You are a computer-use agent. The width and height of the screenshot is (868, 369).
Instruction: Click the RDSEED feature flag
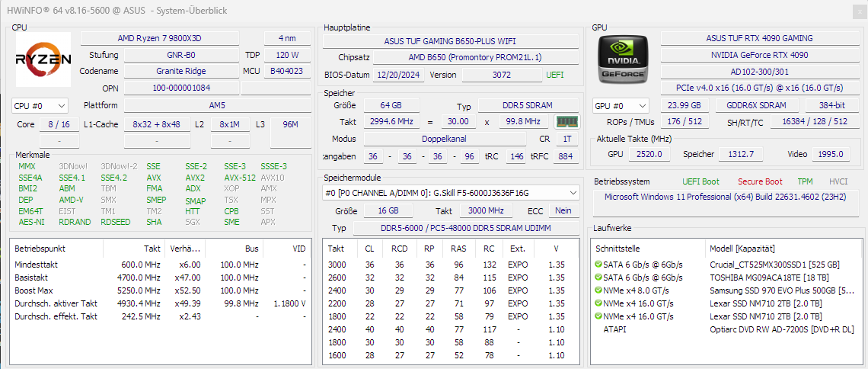click(116, 222)
